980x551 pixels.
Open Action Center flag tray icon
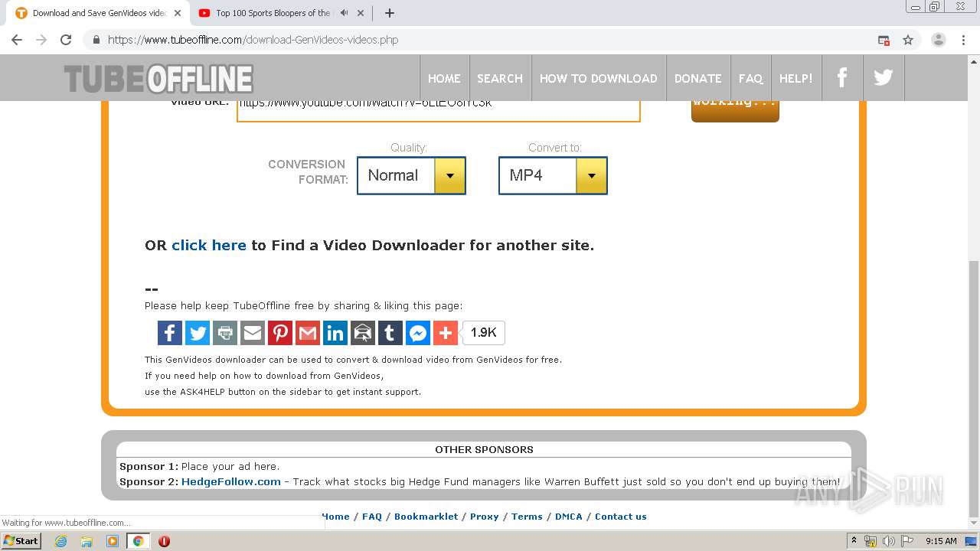907,541
